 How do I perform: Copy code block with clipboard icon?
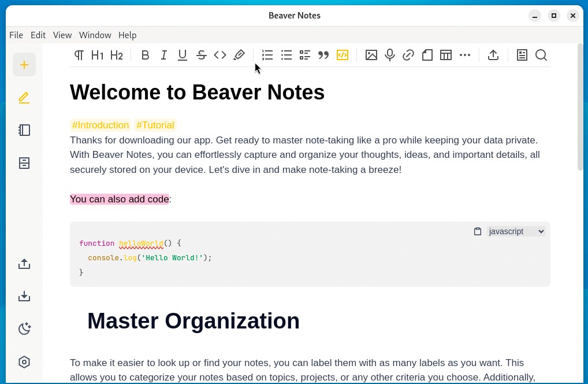477,231
